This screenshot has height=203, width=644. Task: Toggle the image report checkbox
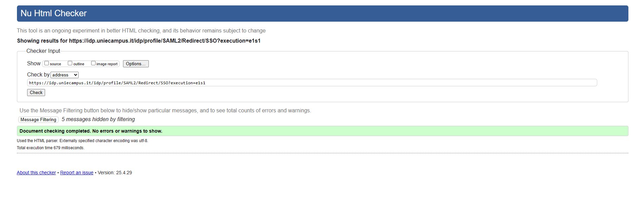(93, 63)
